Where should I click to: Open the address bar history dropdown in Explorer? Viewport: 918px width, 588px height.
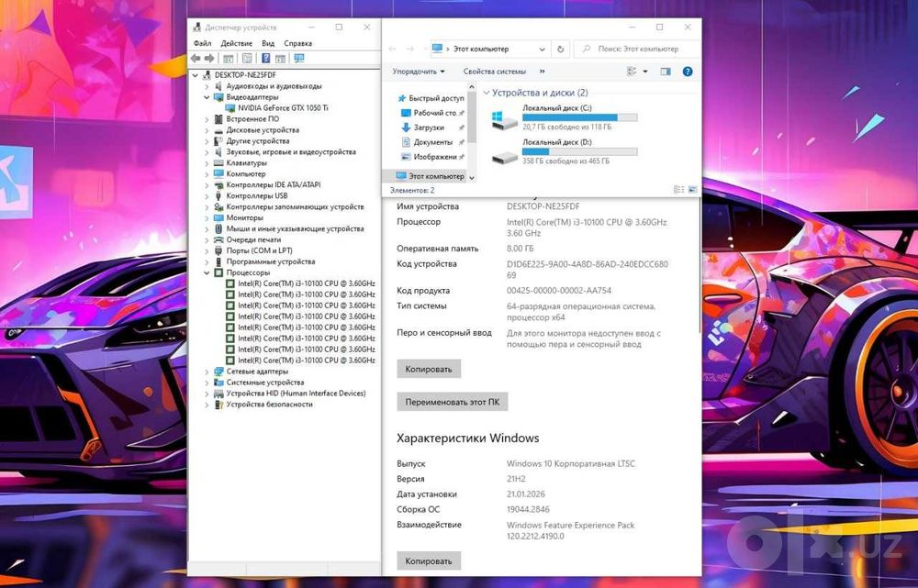pos(543,50)
